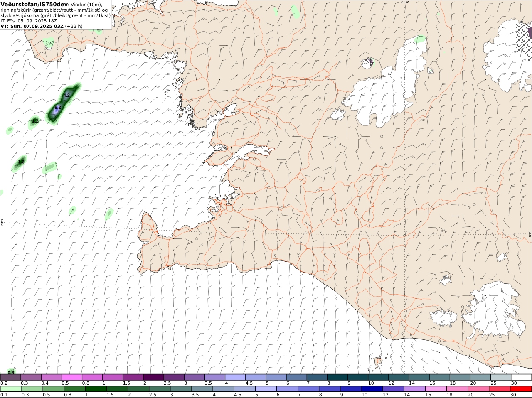Select the snow legend swatch starting at 12
Screen dimensions: 532x398
click(x=399, y=377)
